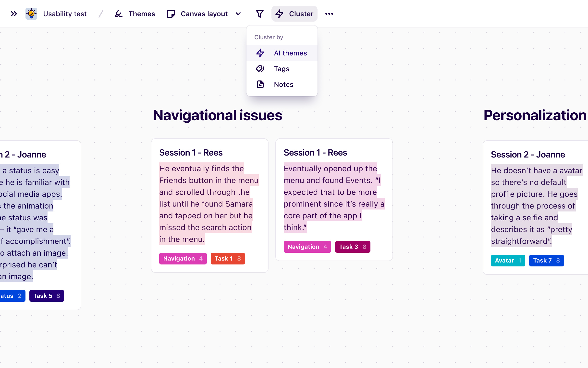Click the lightbulb icon next to Usability test
The width and height of the screenshot is (588, 368).
[31, 14]
